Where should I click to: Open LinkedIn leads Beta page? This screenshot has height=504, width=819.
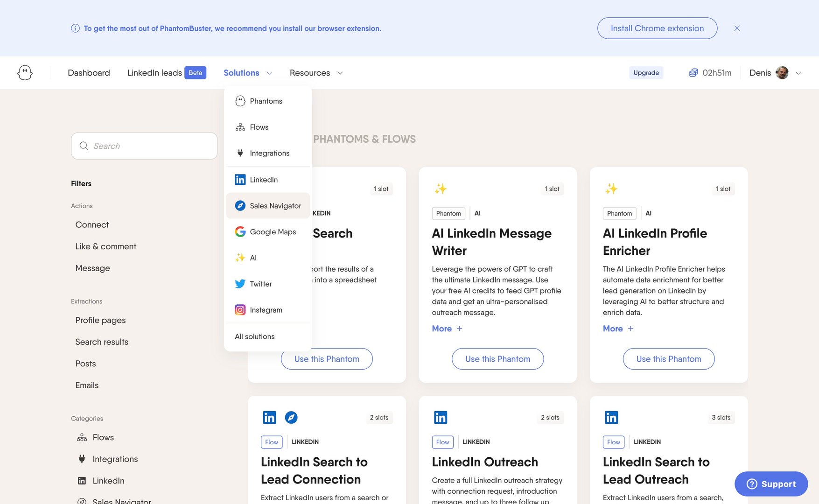(x=167, y=73)
